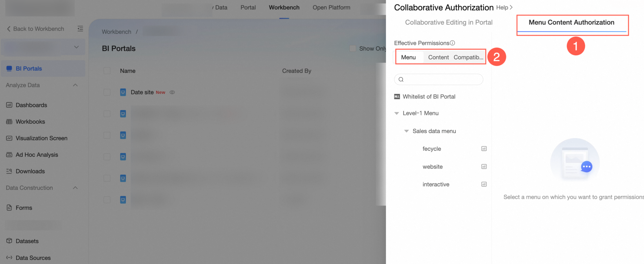Select the interactive menu item
The height and width of the screenshot is (264, 644).
[x=436, y=184]
